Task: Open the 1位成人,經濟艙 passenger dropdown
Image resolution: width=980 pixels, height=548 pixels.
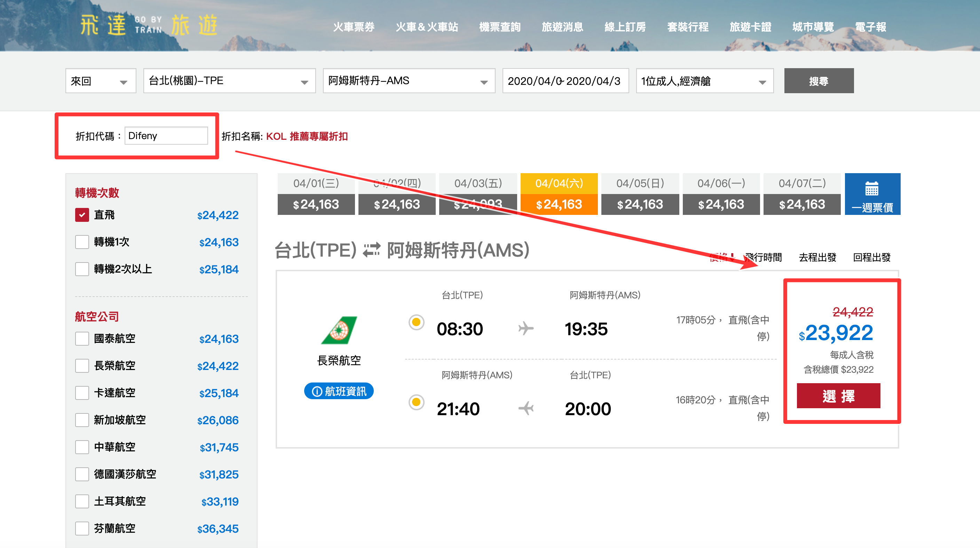Action: pyautogui.click(x=705, y=81)
